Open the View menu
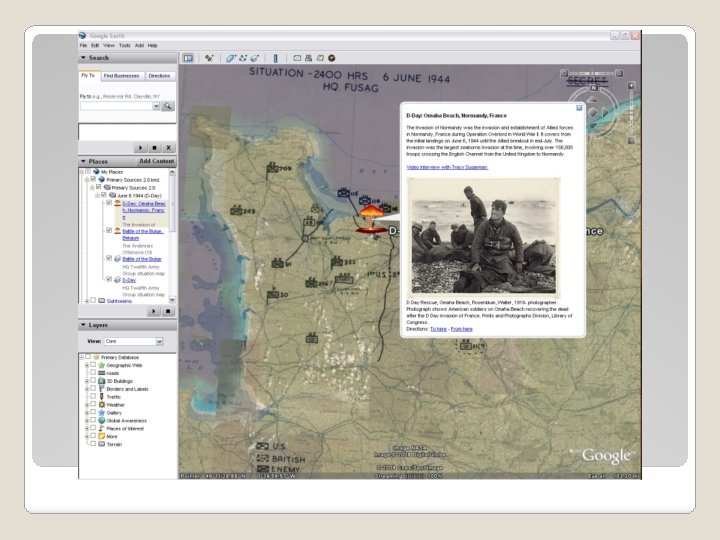The width and height of the screenshot is (720, 540). [109, 45]
